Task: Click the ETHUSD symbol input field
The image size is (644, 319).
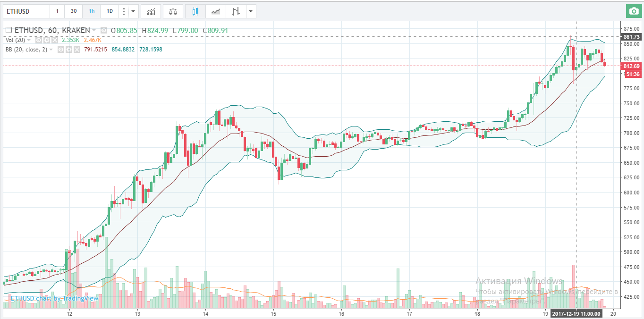Action: point(26,11)
